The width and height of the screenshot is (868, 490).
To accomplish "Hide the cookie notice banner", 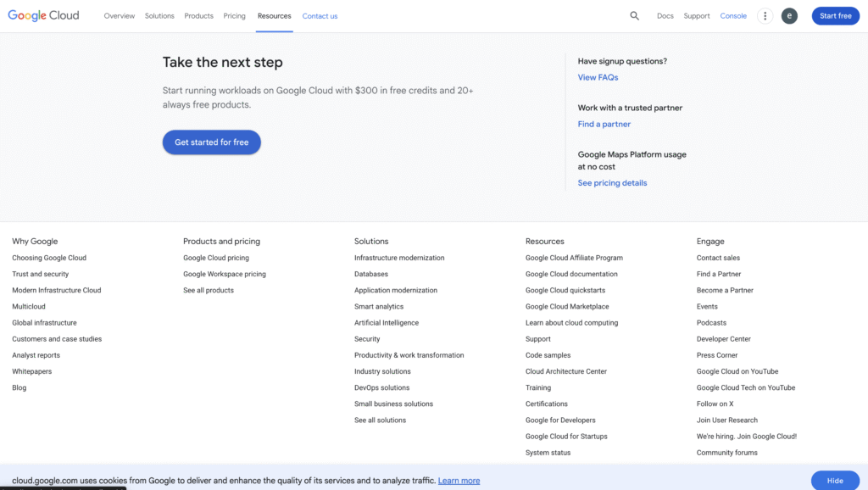I will click(834, 481).
